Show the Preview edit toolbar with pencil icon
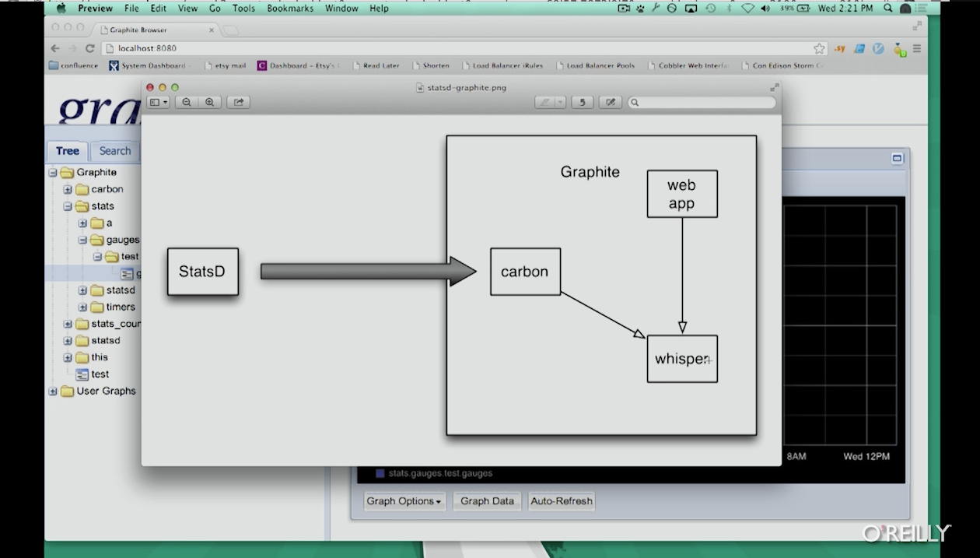980x558 pixels. coord(611,102)
